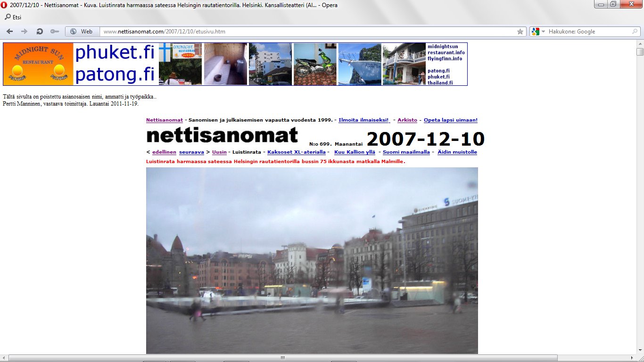Click the Midnight Sun Restaurant banner logo
Image resolution: width=644 pixels, height=362 pixels.
[x=38, y=64]
